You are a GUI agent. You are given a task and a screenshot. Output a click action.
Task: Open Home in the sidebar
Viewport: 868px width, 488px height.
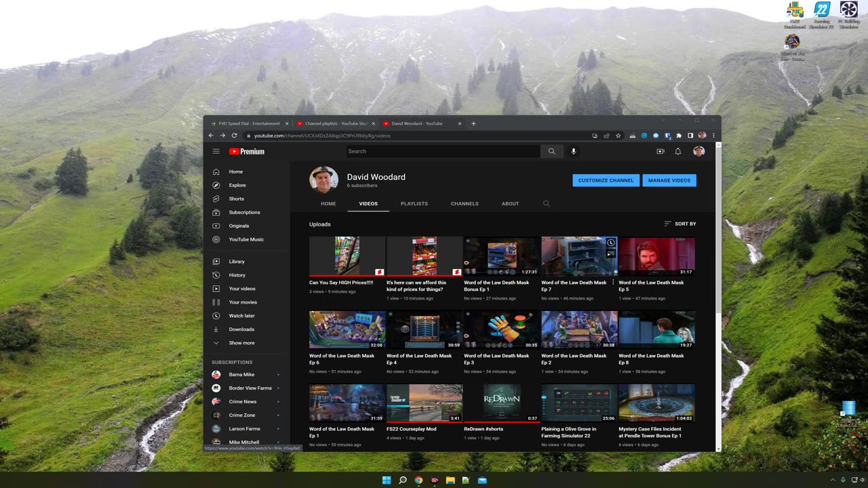tap(247, 171)
